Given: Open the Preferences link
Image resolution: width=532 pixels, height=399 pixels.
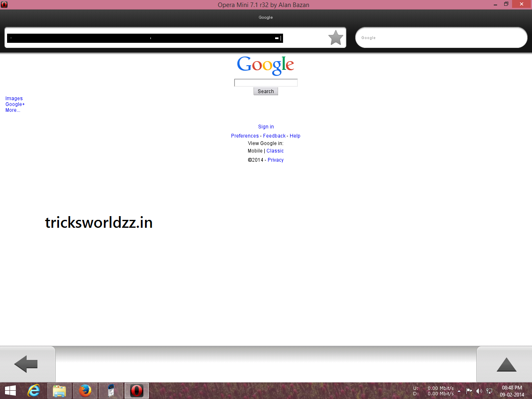Looking at the screenshot, I should (245, 136).
